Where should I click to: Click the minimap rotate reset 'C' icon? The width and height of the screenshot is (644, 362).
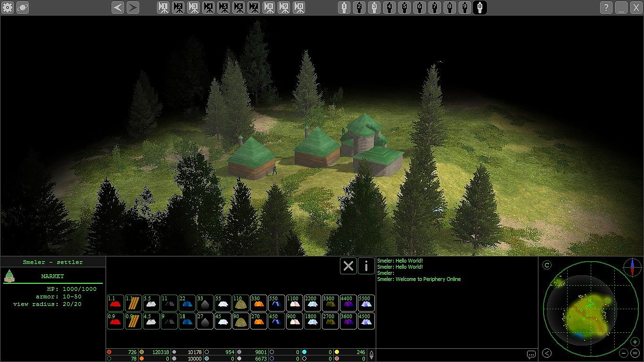click(x=547, y=265)
